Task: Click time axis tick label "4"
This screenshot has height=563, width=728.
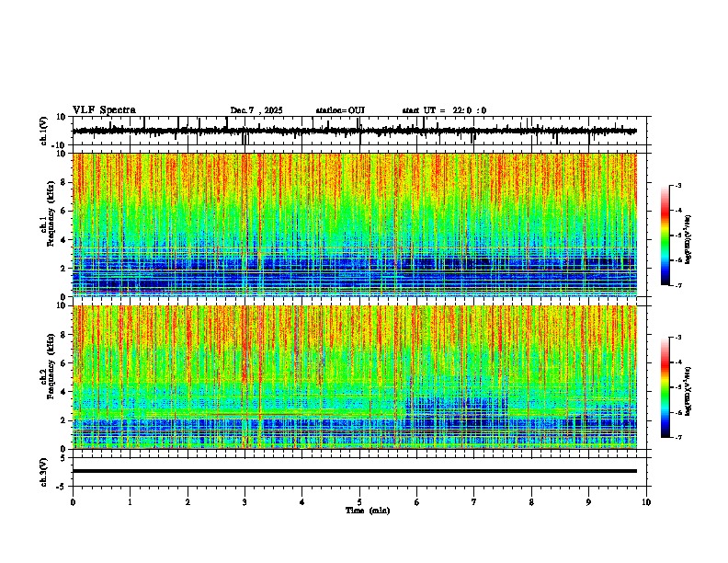Action: (x=302, y=502)
